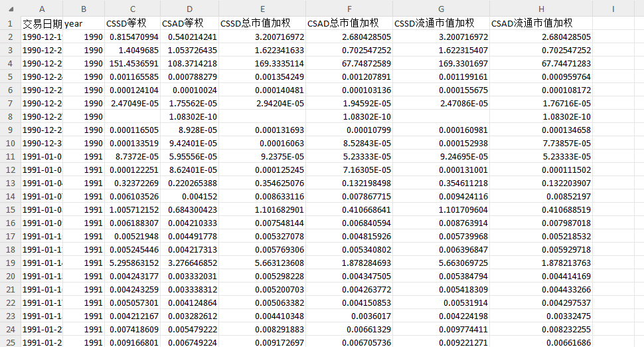The image size is (644, 347).
Task: Select the cell with value 0.0036017
Action: click(349, 316)
